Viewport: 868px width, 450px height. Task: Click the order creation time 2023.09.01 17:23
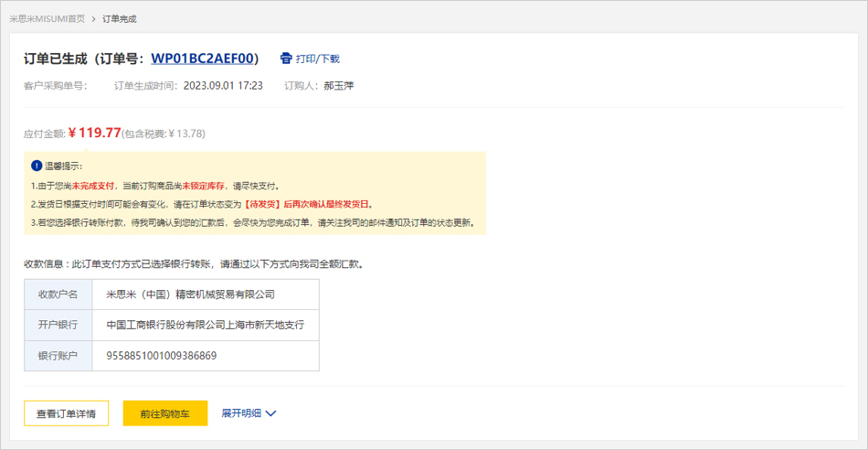coord(223,86)
